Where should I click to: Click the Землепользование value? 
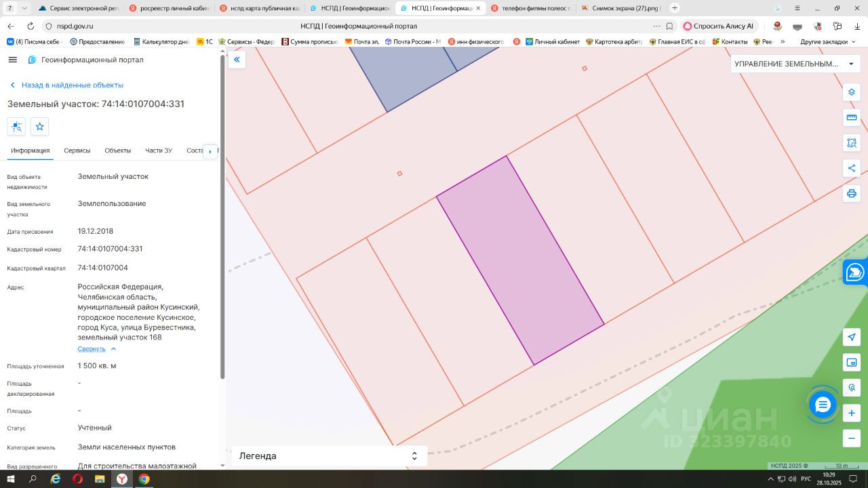coord(112,203)
